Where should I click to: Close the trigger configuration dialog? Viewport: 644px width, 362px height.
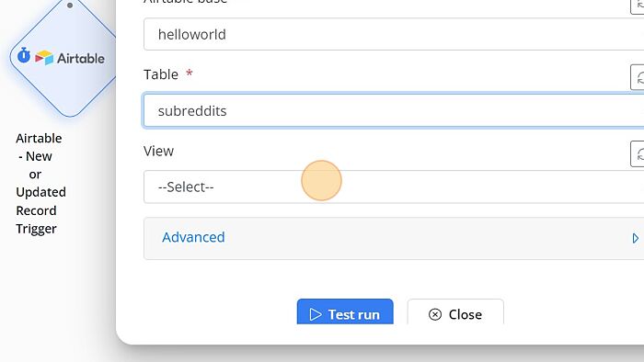(x=455, y=312)
